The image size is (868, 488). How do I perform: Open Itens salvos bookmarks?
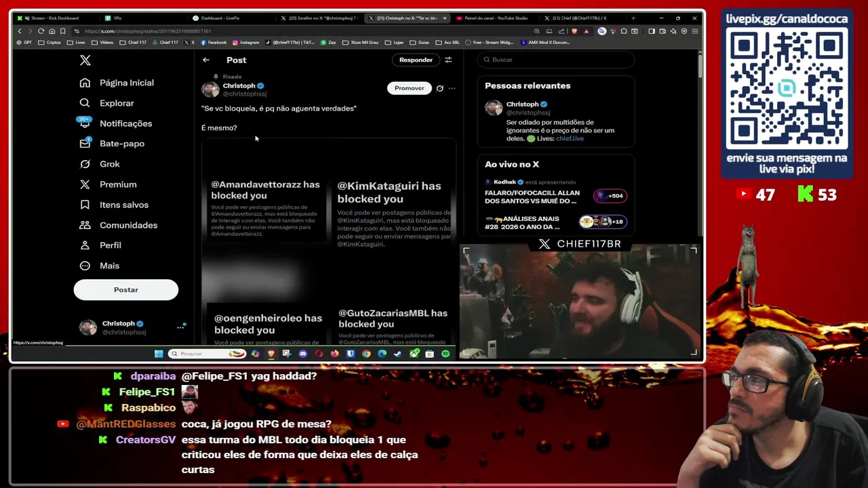click(85, 205)
